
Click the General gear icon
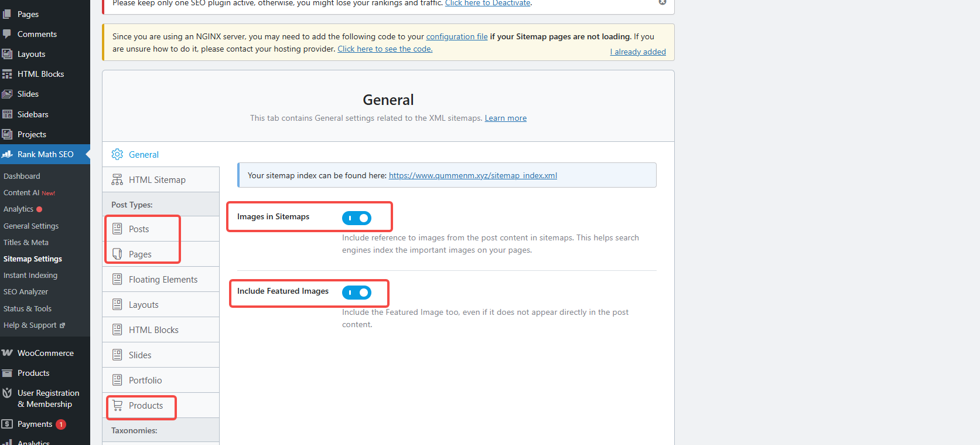pyautogui.click(x=117, y=154)
